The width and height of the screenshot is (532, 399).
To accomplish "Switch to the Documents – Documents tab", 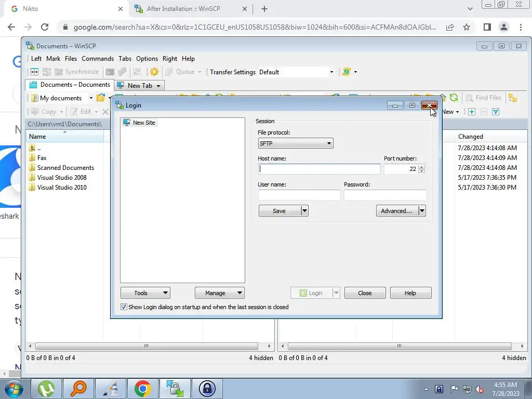I will [70, 85].
